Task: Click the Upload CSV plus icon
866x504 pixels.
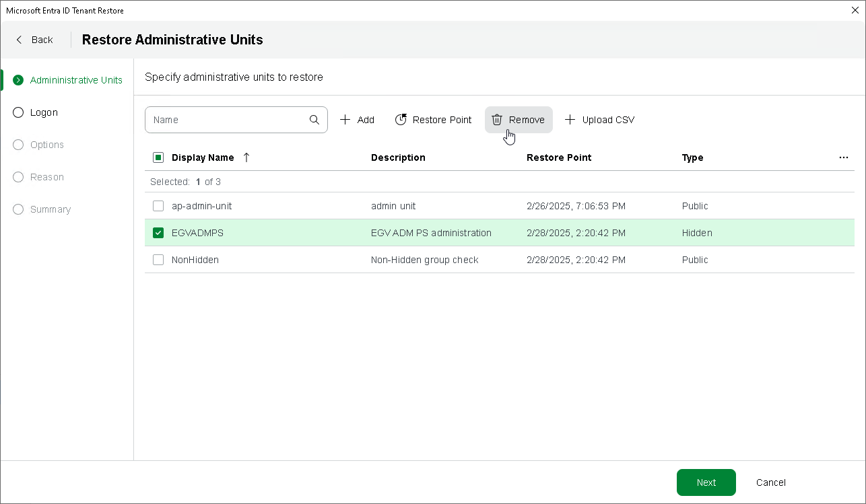Action: [570, 120]
